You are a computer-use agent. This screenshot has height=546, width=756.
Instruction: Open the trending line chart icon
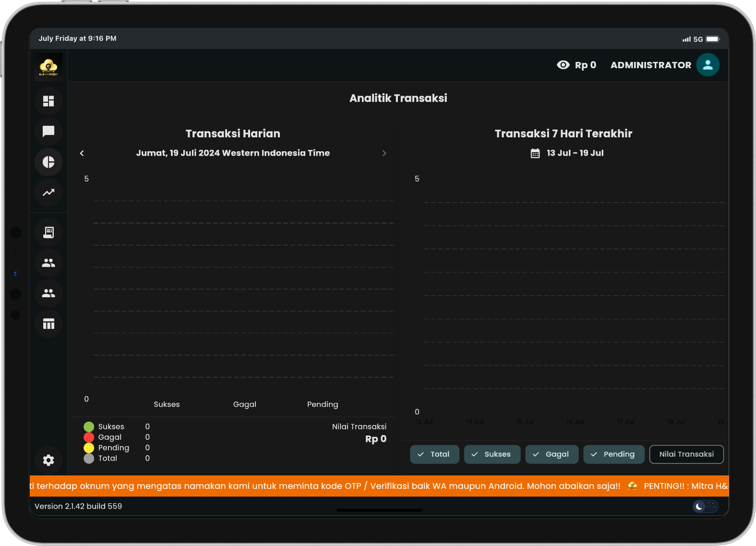48,193
